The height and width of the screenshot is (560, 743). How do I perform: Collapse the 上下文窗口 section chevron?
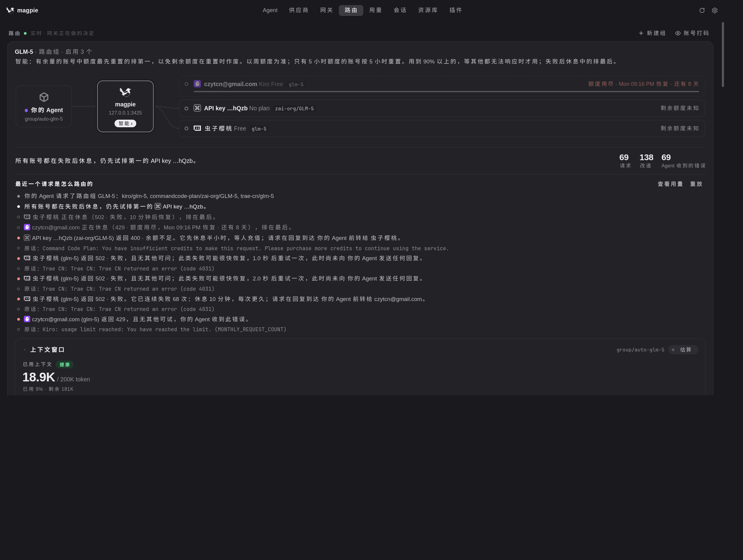(24, 349)
